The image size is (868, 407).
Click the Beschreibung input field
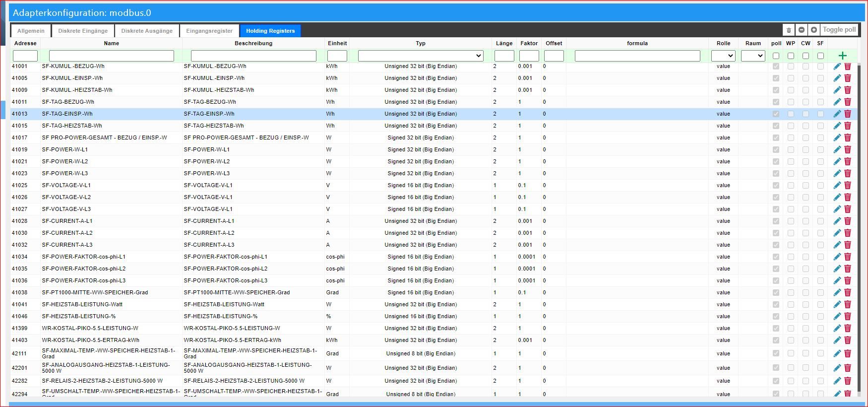point(253,56)
